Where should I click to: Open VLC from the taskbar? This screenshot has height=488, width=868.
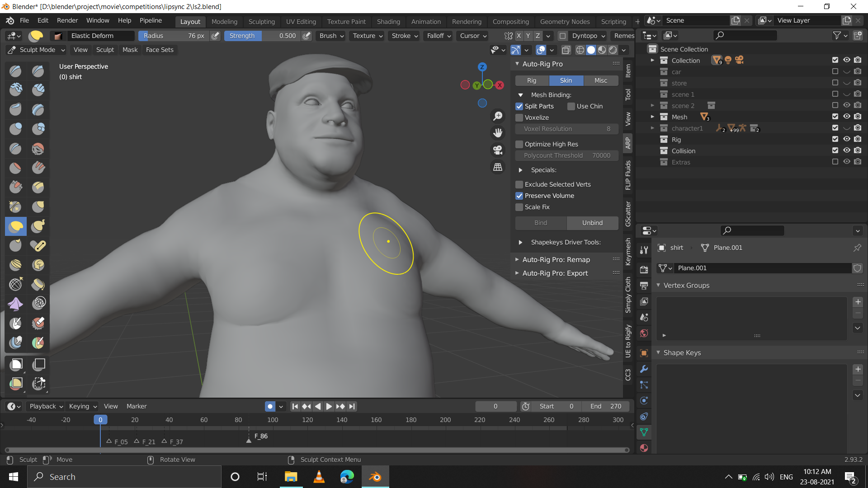(x=319, y=477)
